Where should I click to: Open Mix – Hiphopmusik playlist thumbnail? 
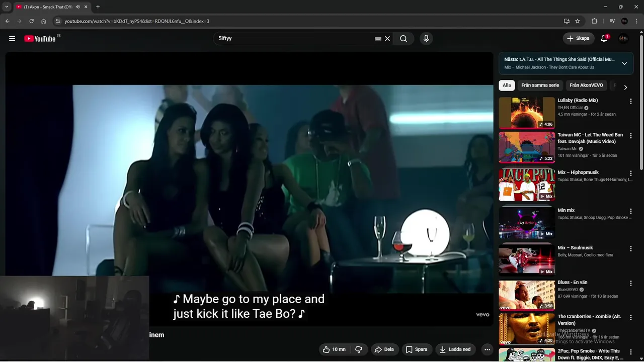527,185
